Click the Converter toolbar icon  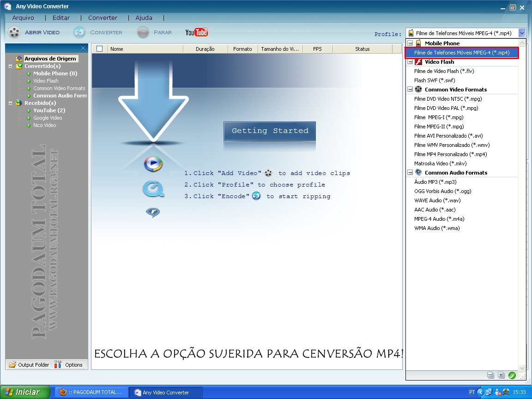[79, 32]
